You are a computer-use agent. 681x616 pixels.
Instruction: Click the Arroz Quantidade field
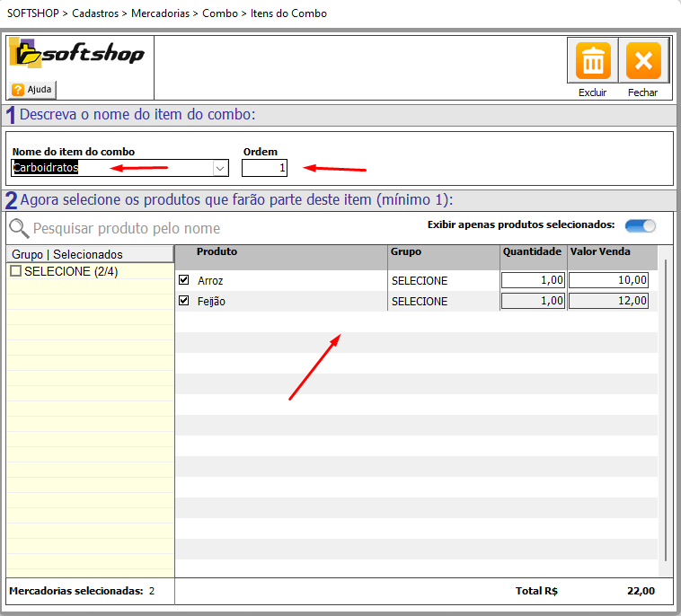(x=534, y=280)
